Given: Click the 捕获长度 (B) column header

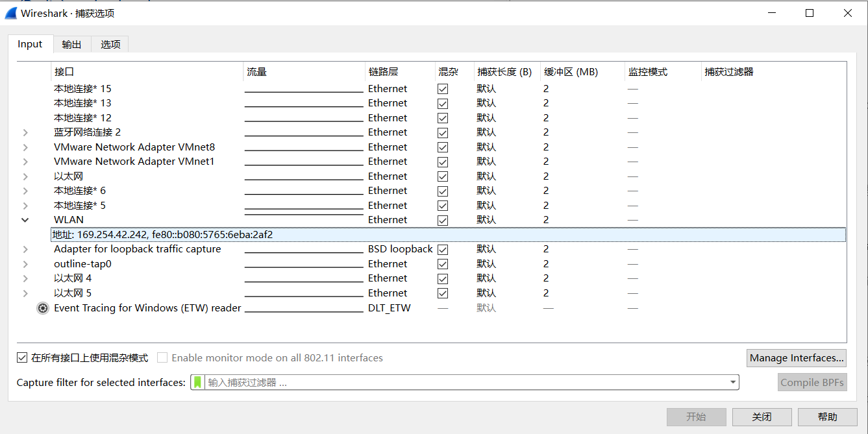Looking at the screenshot, I should pos(507,72).
